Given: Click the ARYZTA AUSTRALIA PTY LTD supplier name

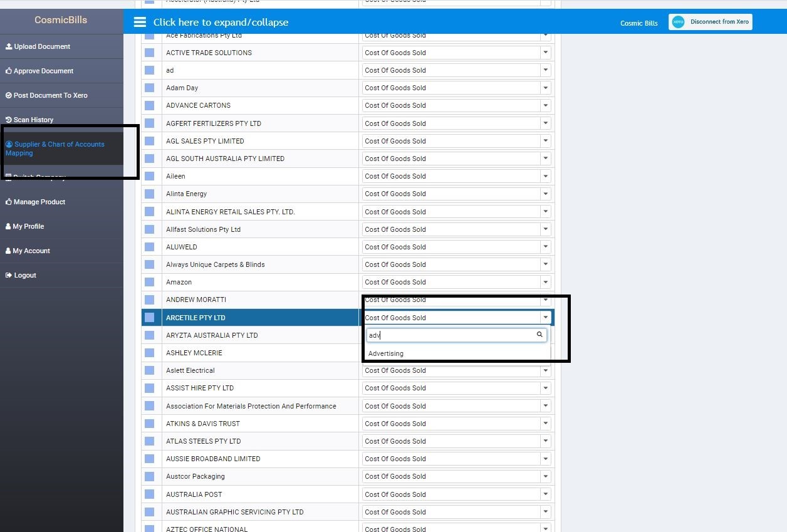Looking at the screenshot, I should pos(212,335).
